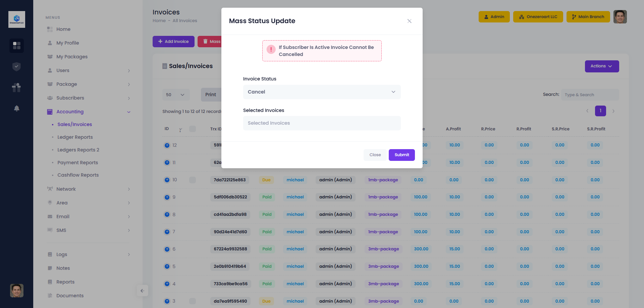Viewport: 644px width, 308px height.
Task: Open the gift icon in left rail
Action: pos(16,87)
